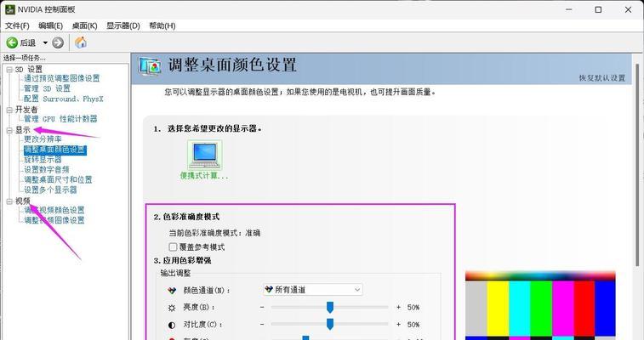The width and height of the screenshot is (644, 340).
Task: Minimize the NVIDIA control panel window
Action: (x=569, y=9)
